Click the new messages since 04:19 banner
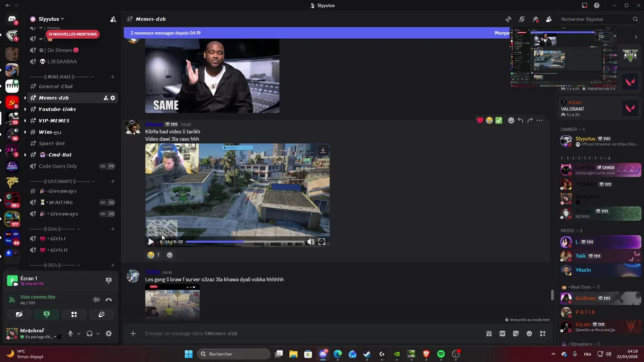The height and width of the screenshot is (362, 644). (317, 33)
